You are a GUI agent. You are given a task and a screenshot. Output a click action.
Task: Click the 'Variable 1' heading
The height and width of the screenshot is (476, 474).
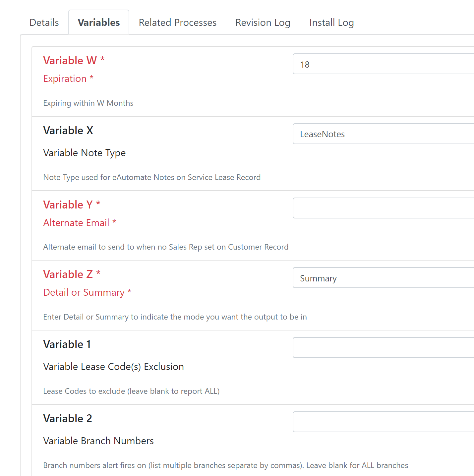[67, 344]
